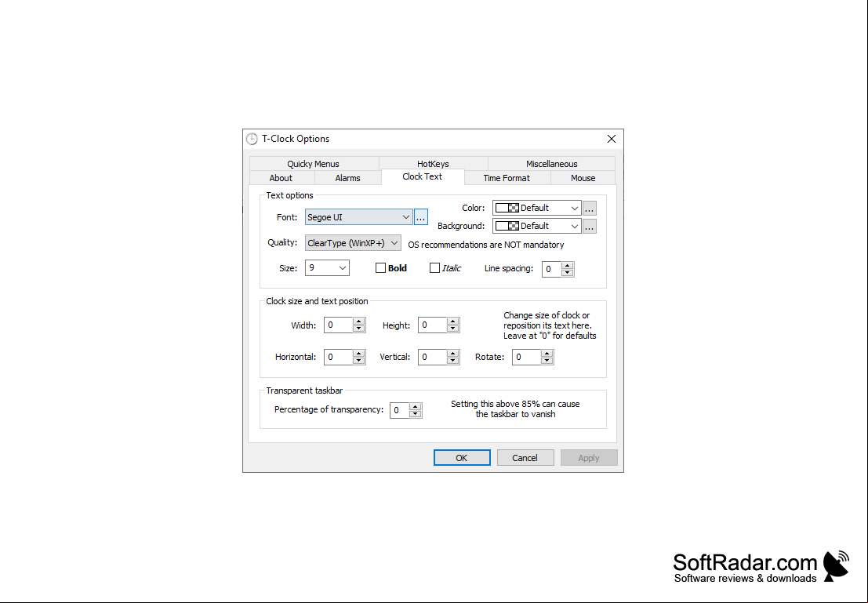Viewport: 868px width, 603px height.
Task: Open the Font dropdown showing Segoe UI
Action: click(x=358, y=217)
